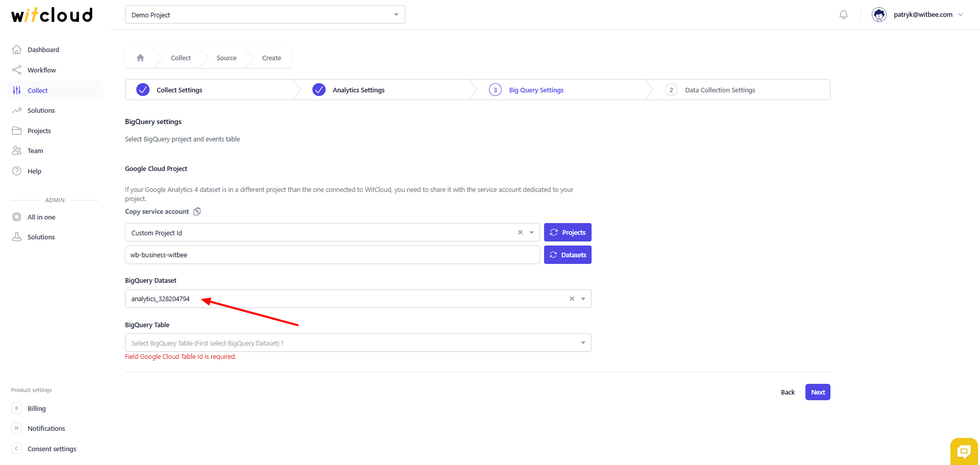Refresh the Projects list button

tap(568, 232)
